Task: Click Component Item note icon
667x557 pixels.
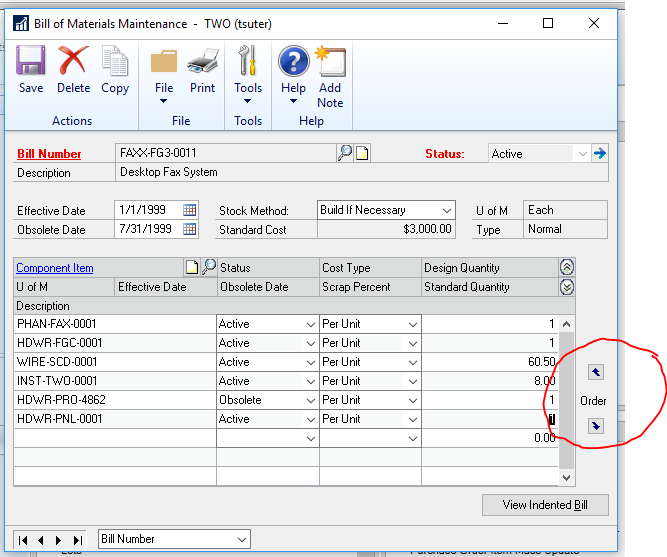Action: pyautogui.click(x=192, y=267)
